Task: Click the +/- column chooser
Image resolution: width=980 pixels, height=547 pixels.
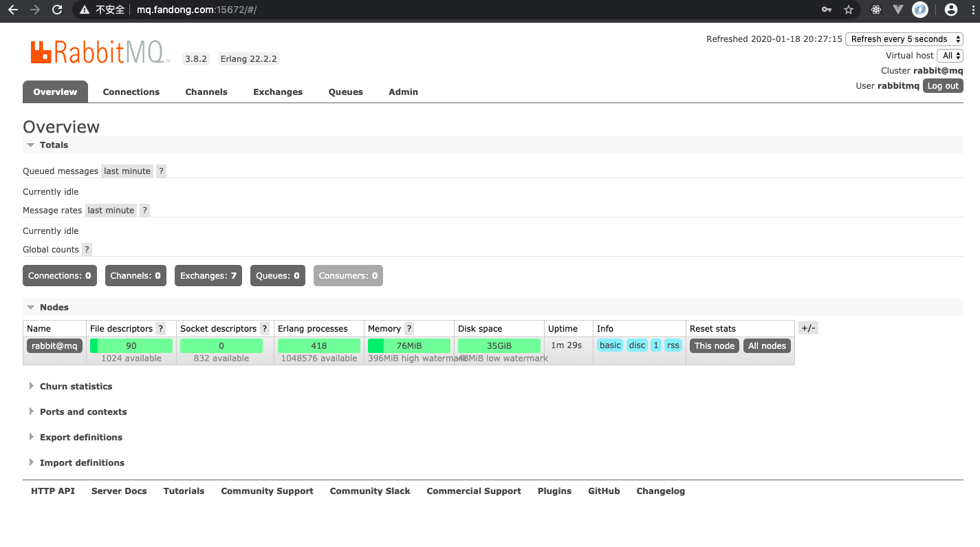Action: 808,328
